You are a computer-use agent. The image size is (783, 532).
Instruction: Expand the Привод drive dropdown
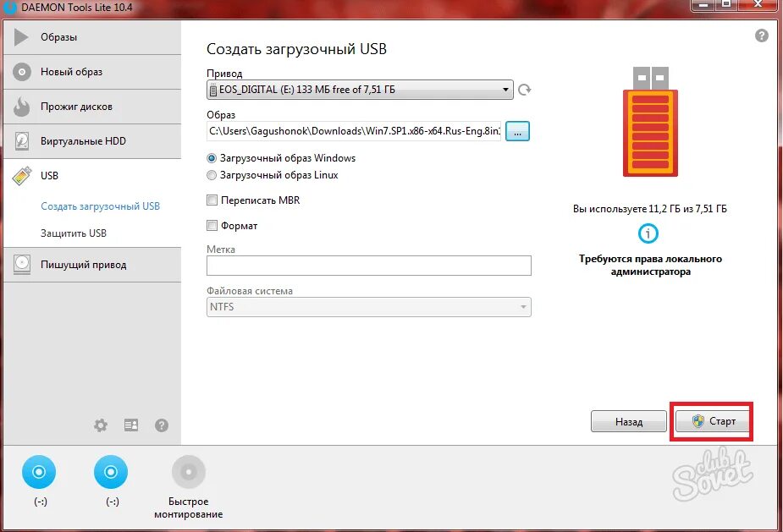[360, 90]
